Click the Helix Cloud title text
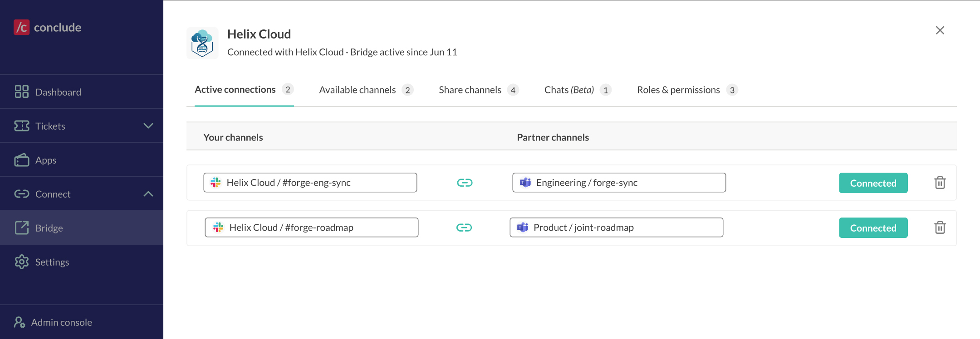 pos(259,34)
